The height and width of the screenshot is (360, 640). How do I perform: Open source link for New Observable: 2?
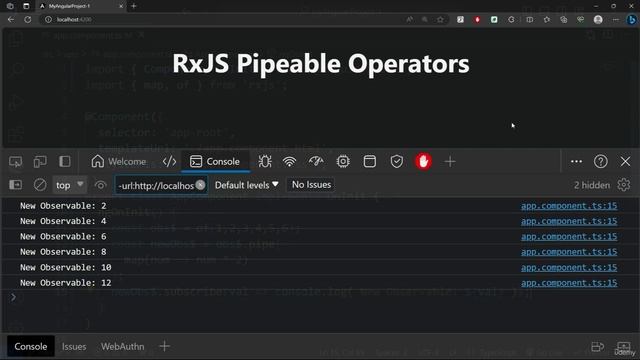point(569,206)
